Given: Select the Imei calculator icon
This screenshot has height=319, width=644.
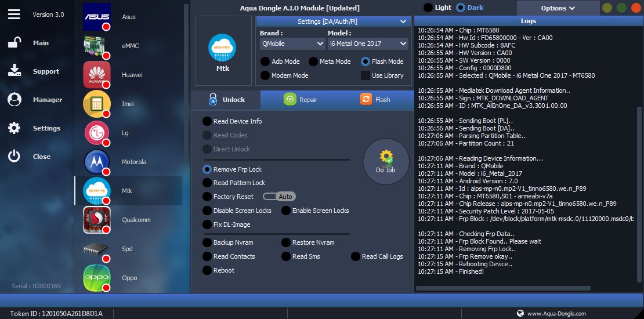Looking at the screenshot, I should (x=97, y=104).
